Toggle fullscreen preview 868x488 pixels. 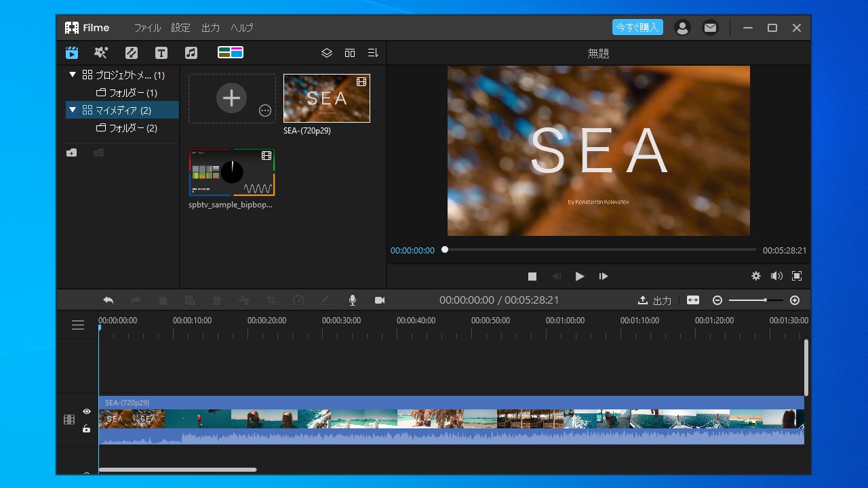pyautogui.click(x=797, y=276)
